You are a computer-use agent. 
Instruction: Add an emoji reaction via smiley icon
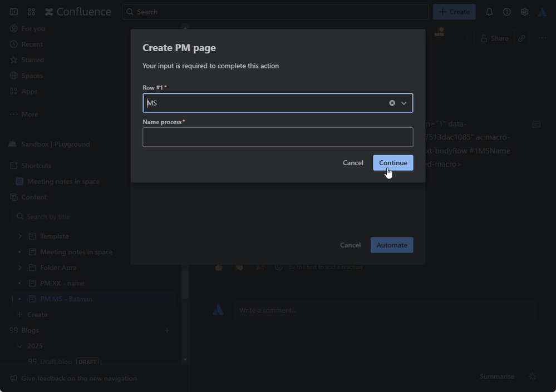(x=279, y=267)
